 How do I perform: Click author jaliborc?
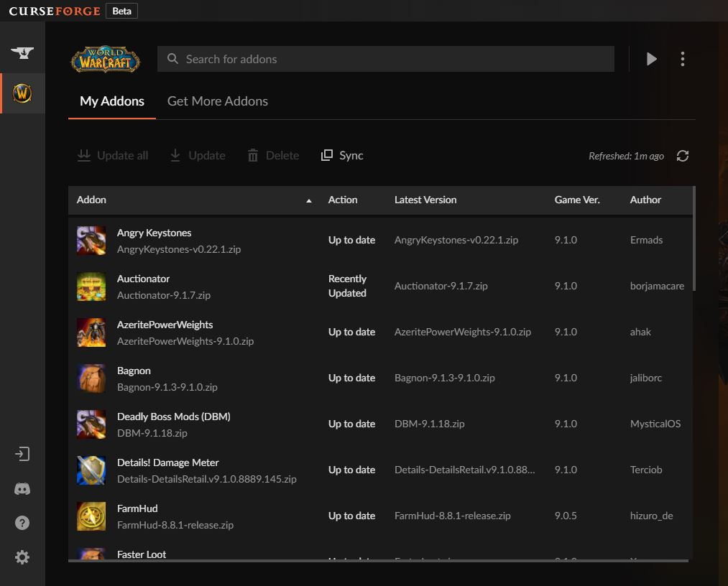[x=646, y=378]
